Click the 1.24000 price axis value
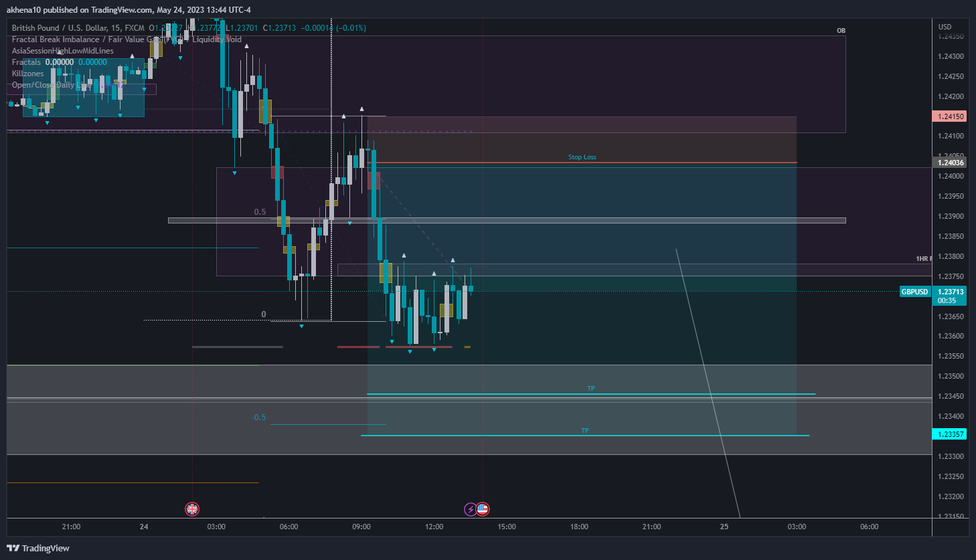Screen dimensions: 976x560 point(951,177)
